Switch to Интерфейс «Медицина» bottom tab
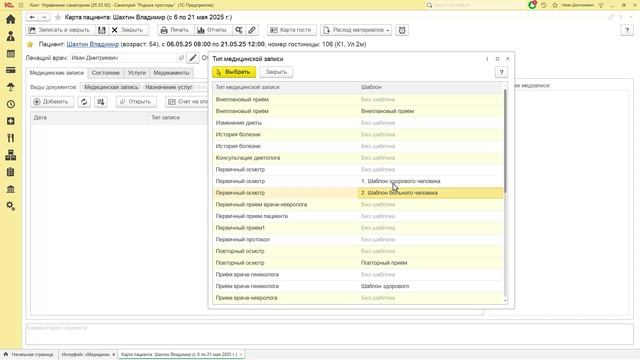This screenshot has height=360, width=640. [86, 354]
